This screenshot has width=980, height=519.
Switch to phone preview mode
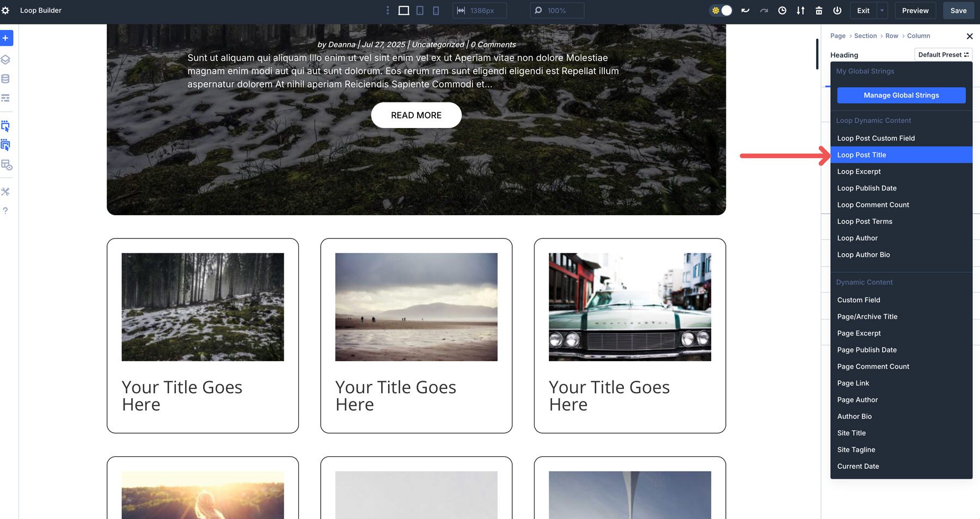coord(436,10)
